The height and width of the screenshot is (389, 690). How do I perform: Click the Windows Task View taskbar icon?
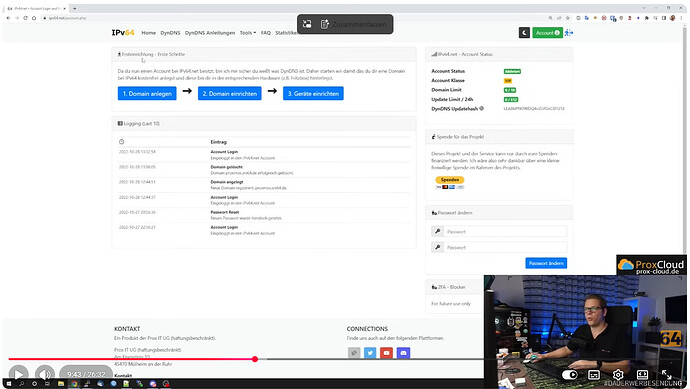click(x=48, y=384)
